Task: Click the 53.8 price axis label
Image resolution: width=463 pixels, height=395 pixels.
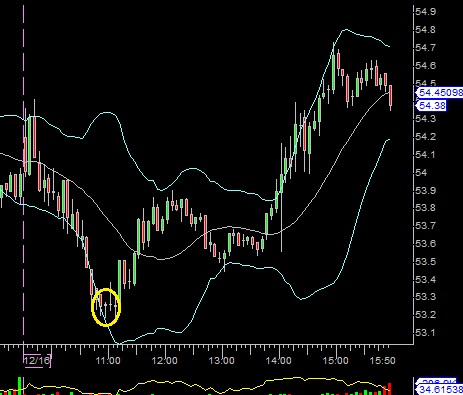Action: click(x=425, y=208)
